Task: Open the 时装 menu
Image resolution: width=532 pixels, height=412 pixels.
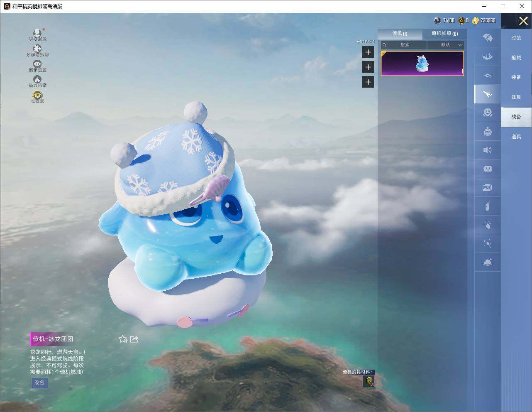Action: tap(516, 38)
